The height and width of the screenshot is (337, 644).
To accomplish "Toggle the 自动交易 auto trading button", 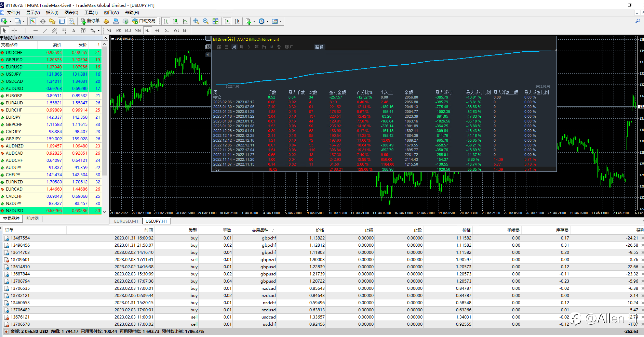I will (144, 21).
